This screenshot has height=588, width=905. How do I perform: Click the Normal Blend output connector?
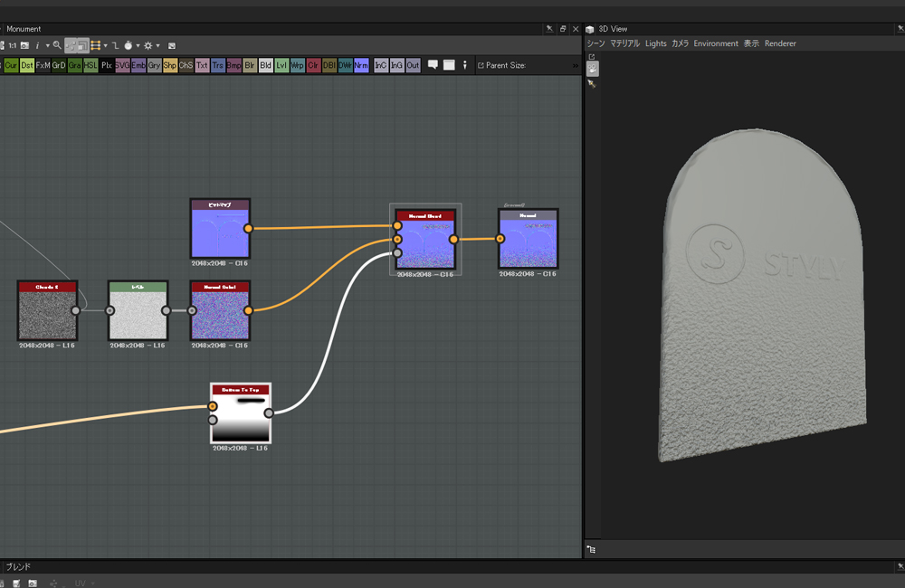click(x=453, y=239)
